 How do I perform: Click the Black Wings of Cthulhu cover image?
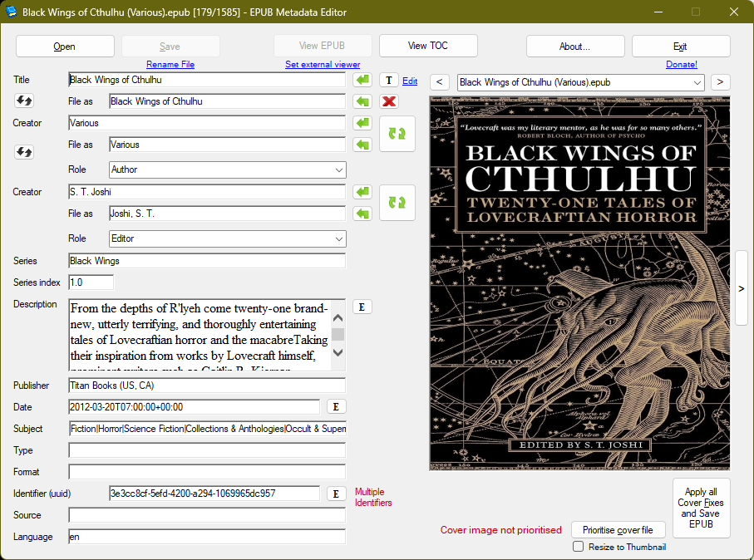pyautogui.click(x=579, y=283)
